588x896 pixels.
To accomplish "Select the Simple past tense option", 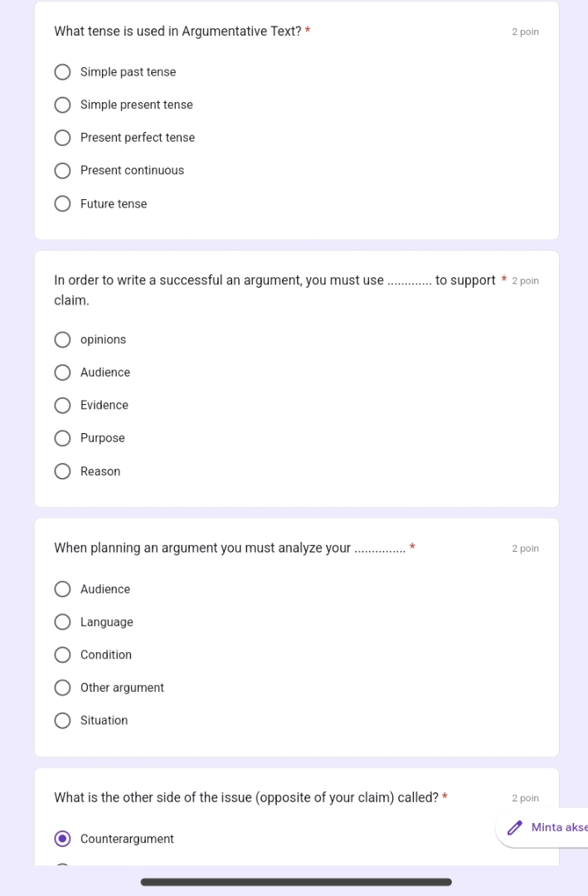I will point(62,72).
